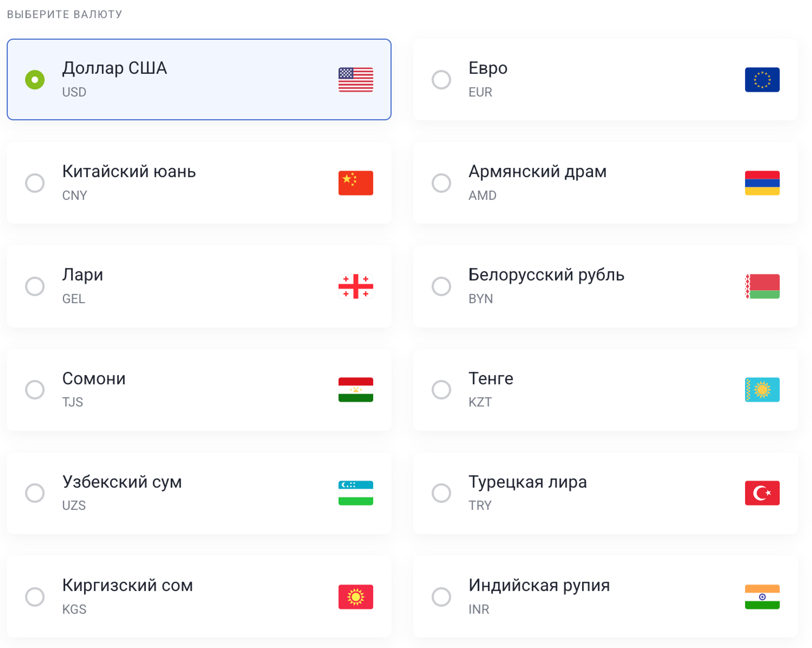Click the Armenia flag icon
This screenshot has width=812, height=648.
click(762, 183)
